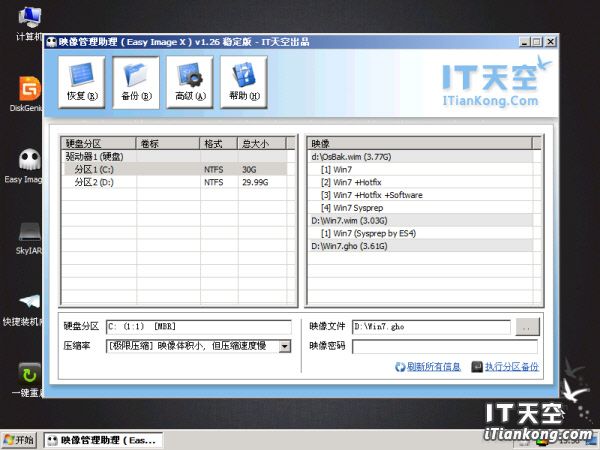Open the 恢复(R) restore toolbar button

tap(82, 82)
